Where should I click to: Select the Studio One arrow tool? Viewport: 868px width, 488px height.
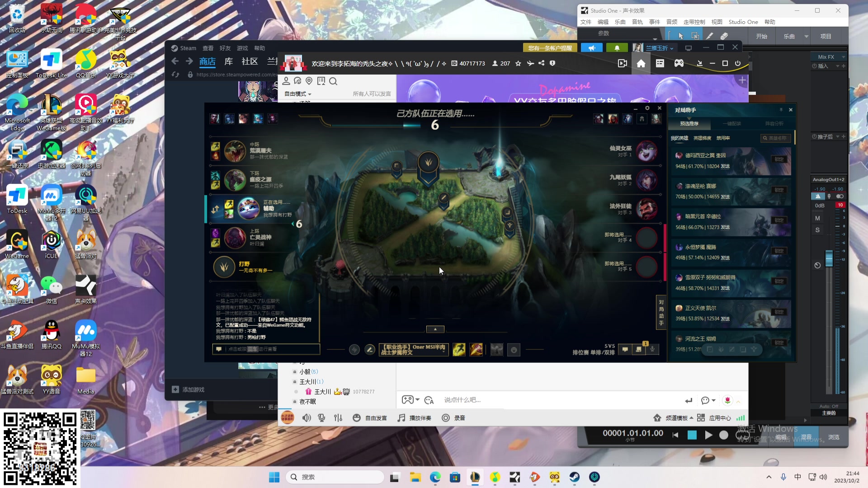coord(680,36)
